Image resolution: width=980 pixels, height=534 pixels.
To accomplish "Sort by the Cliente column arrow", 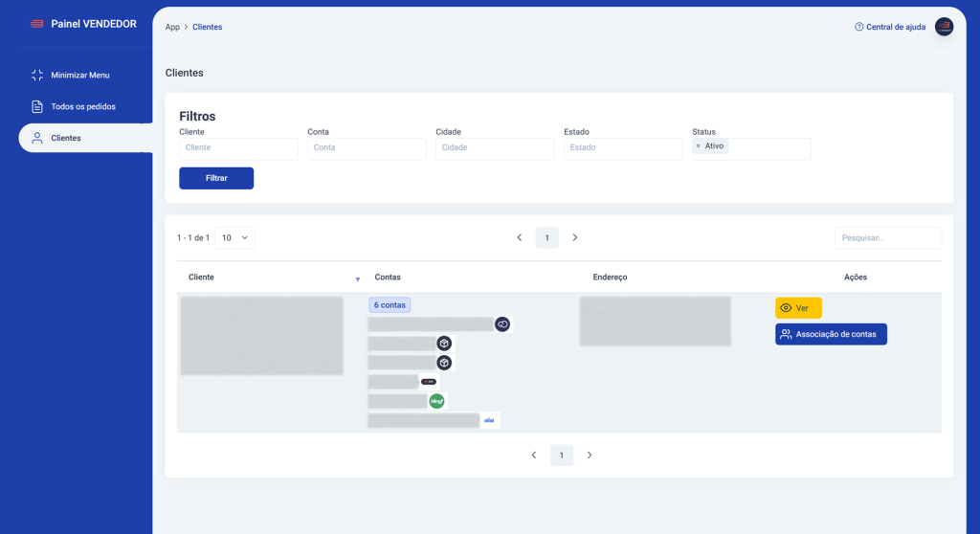I will tap(358, 278).
